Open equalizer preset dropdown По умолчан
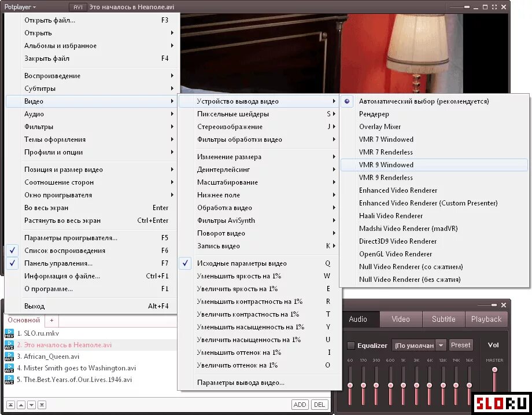532x415 pixels. point(419,346)
